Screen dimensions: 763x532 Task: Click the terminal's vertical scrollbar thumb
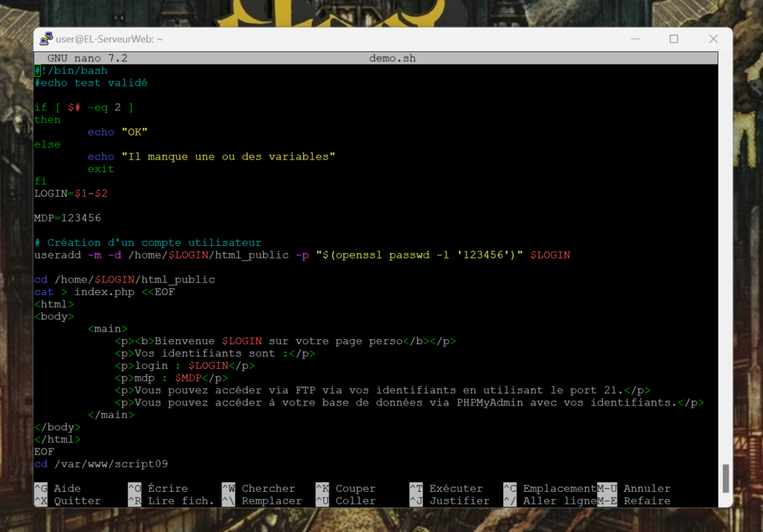pyautogui.click(x=726, y=478)
